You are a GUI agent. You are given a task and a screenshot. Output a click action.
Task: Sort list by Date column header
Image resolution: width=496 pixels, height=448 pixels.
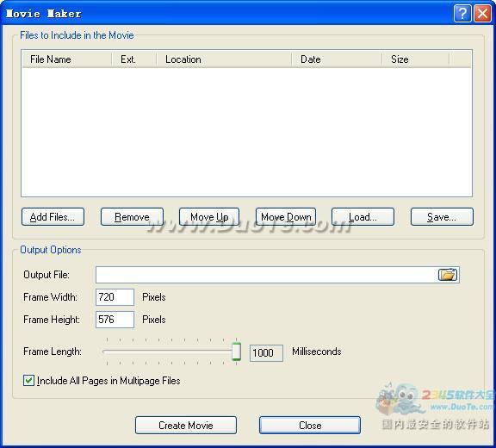(x=338, y=59)
